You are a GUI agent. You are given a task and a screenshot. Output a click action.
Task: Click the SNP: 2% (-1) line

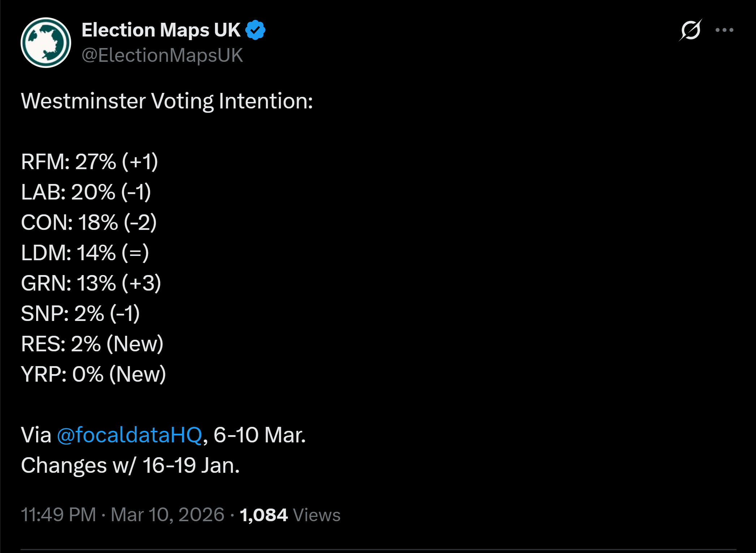pyautogui.click(x=80, y=313)
